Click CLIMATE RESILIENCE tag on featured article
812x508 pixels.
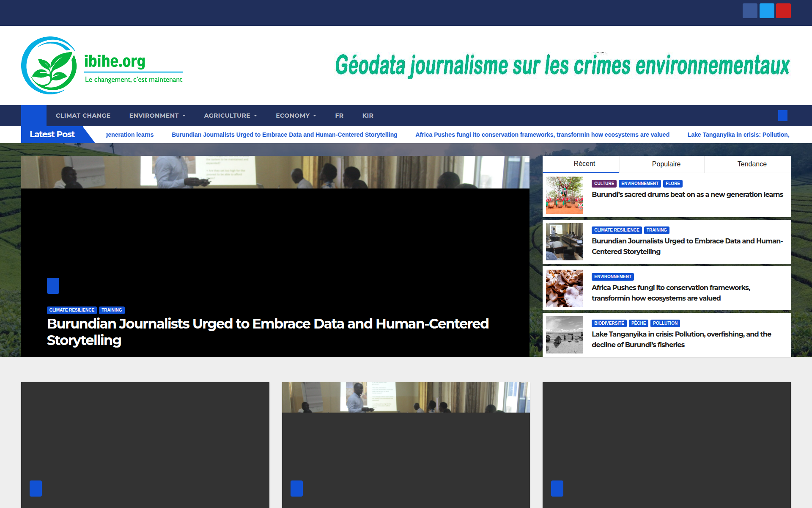pyautogui.click(x=72, y=310)
